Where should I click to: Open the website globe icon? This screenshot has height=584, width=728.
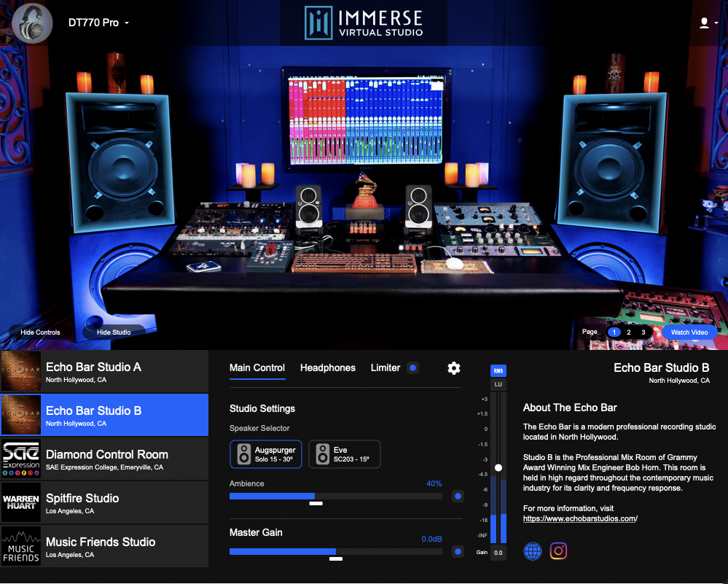click(533, 551)
